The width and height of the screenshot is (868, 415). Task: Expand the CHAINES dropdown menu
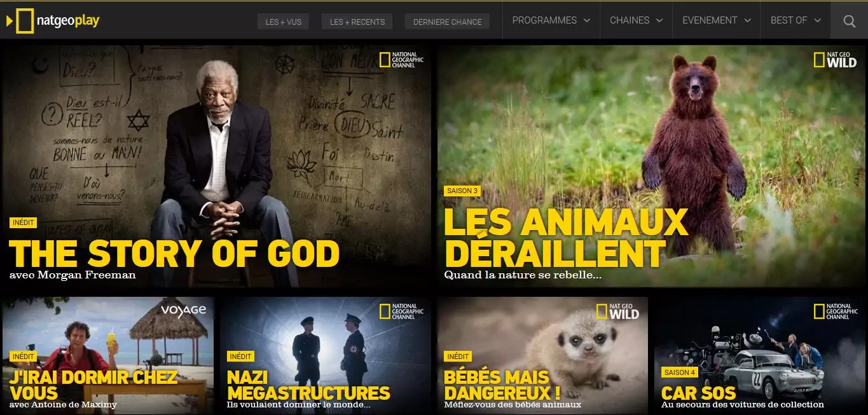pyautogui.click(x=636, y=20)
